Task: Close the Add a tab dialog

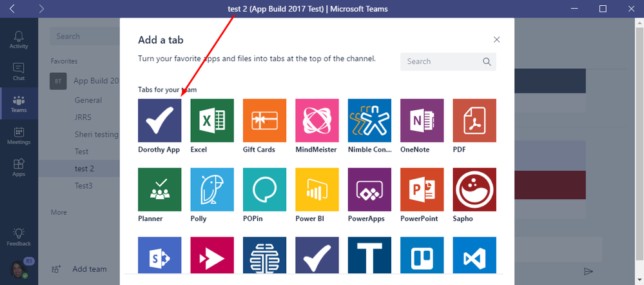Action: [496, 39]
